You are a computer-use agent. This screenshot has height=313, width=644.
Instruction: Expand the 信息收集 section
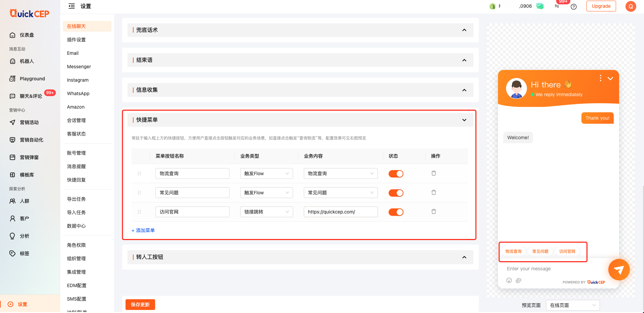464,90
